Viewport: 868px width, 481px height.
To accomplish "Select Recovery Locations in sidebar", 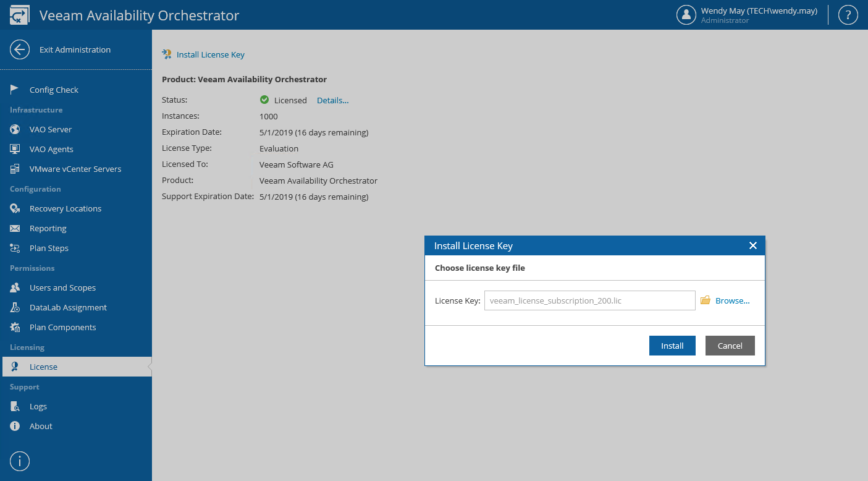I will point(65,208).
